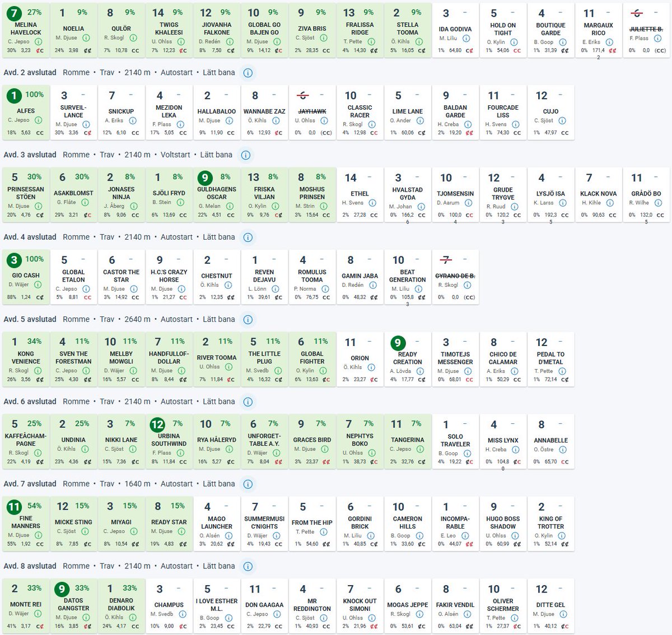Viewport: 672px width, 635px height.
Task: Select the Fralissa Ridge horse card
Action: [x=360, y=29]
